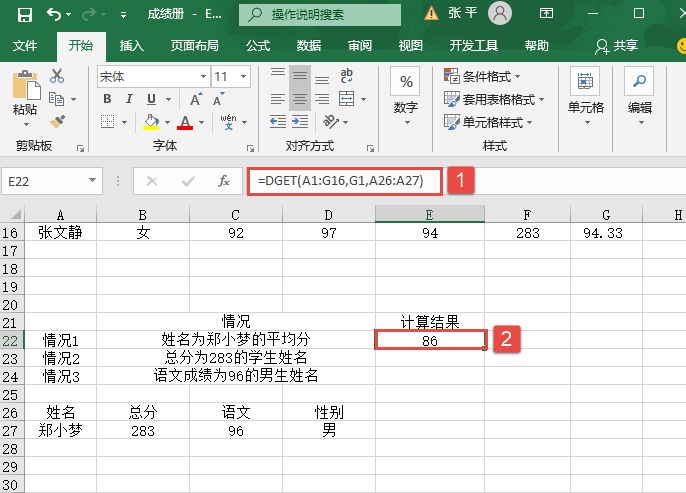686x493 pixels.
Task: Toggle Italic formatting
Action: click(129, 99)
